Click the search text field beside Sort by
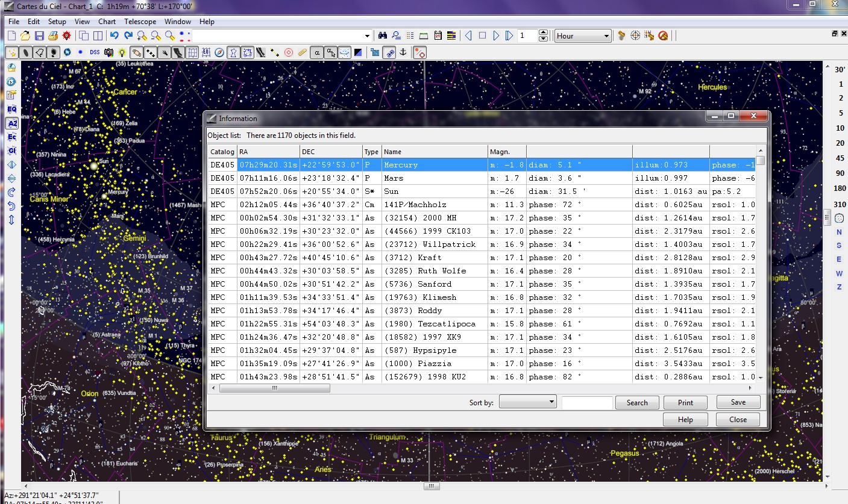The height and width of the screenshot is (504, 848). tap(587, 403)
